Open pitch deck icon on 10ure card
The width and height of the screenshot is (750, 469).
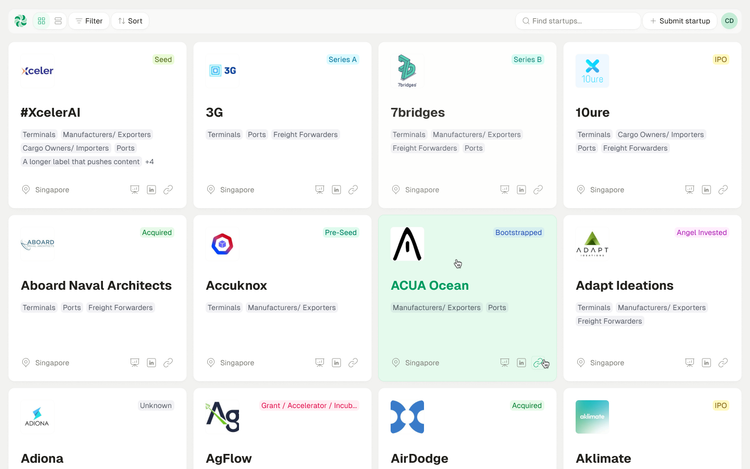689,190
